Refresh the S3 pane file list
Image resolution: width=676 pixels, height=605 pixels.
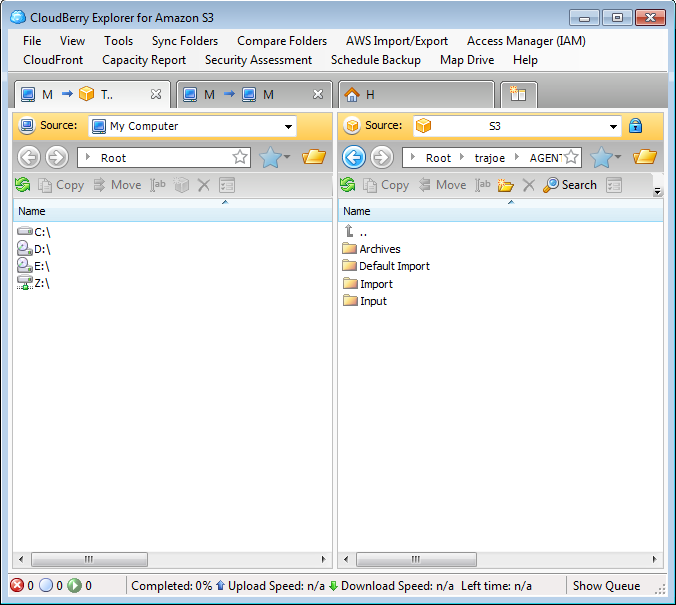click(347, 185)
